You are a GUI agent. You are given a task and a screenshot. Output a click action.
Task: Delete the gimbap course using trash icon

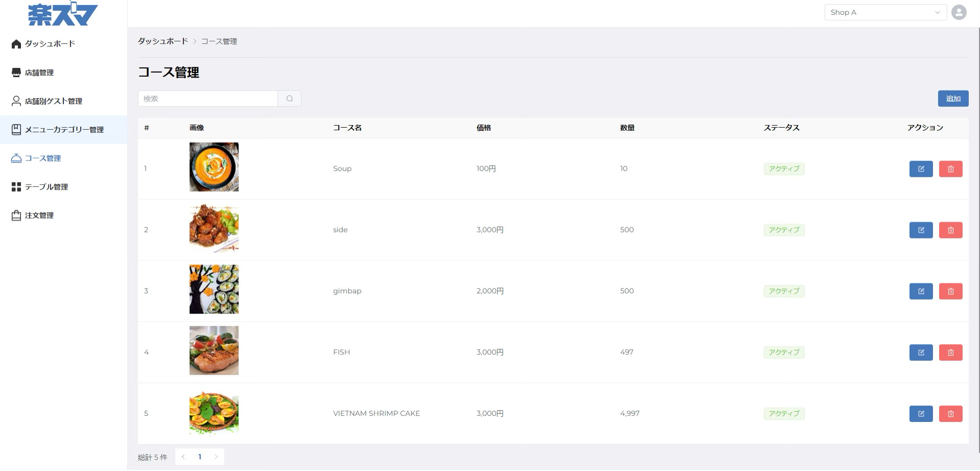point(950,291)
